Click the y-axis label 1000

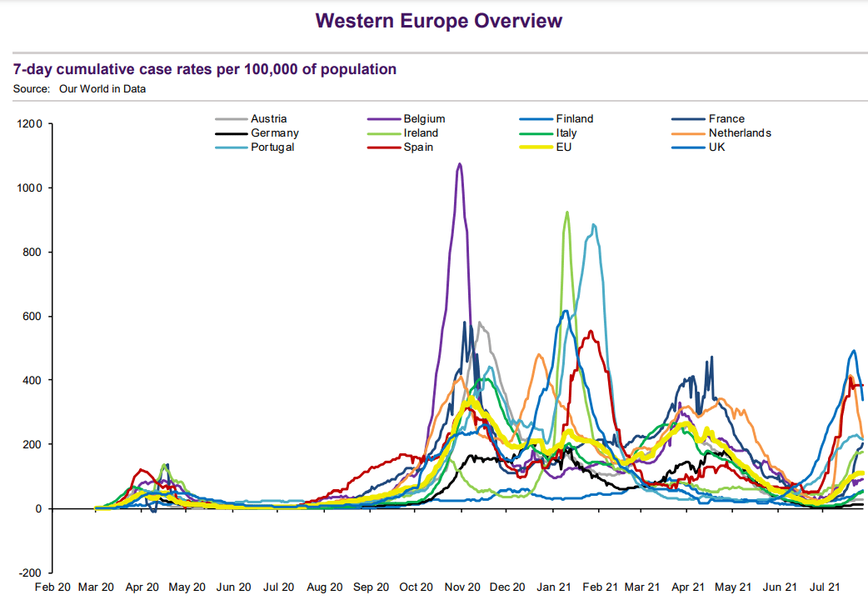coord(29,187)
